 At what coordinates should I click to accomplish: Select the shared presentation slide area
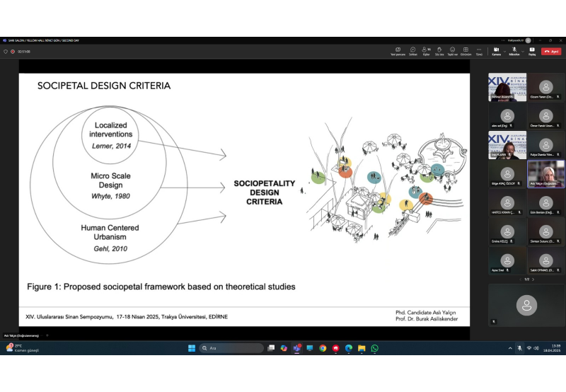point(244,200)
